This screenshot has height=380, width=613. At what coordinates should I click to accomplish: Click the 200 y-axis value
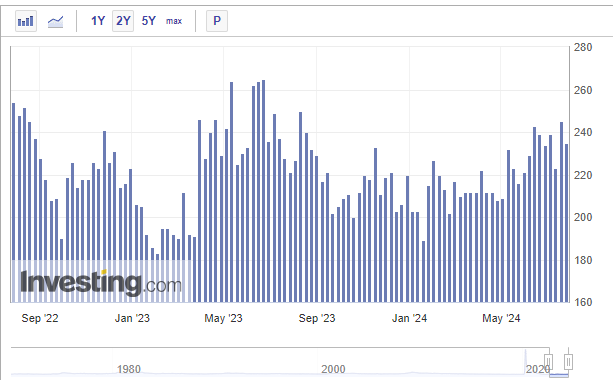coord(583,217)
